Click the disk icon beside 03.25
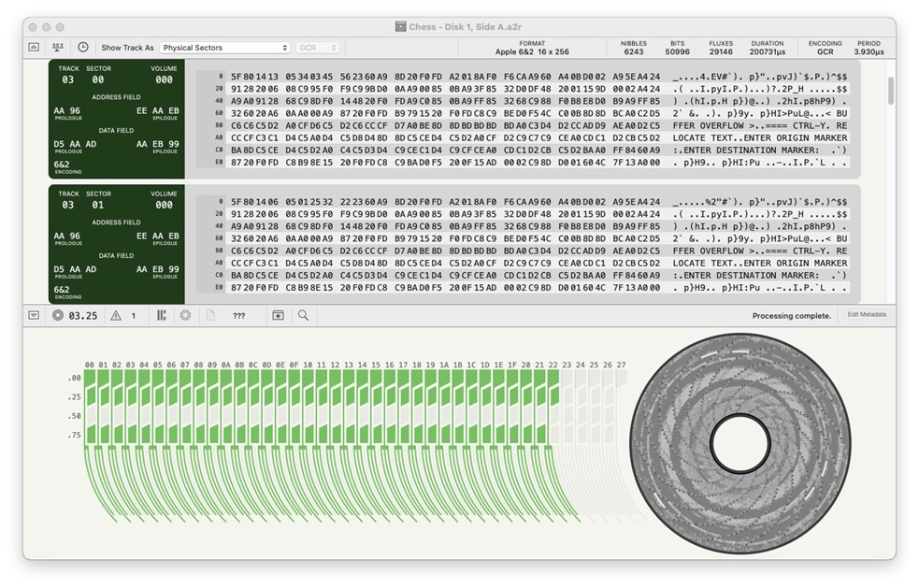Screen dimensions: 919x588 (x=57, y=315)
